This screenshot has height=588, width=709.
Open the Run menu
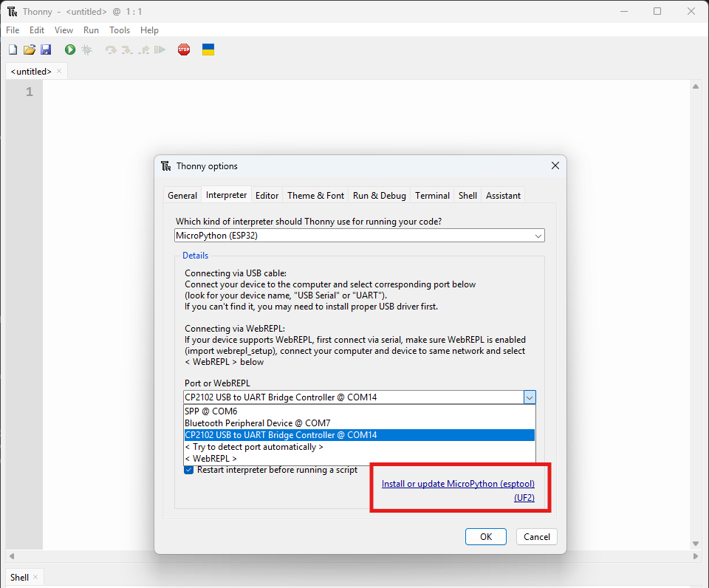pos(91,30)
